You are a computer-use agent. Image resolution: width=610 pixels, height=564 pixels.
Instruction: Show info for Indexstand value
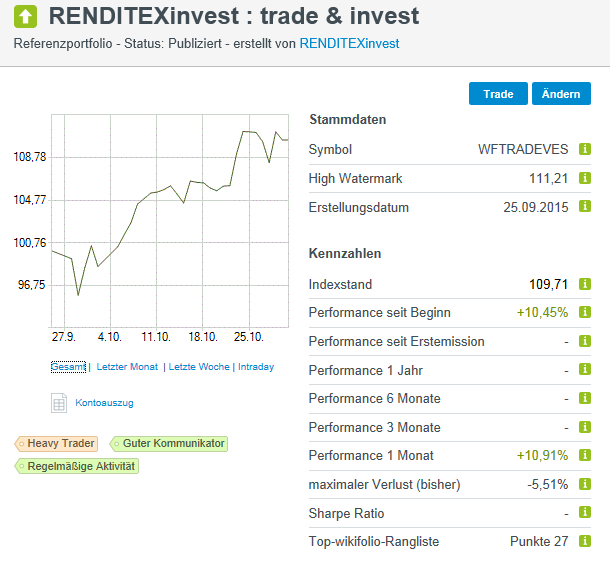586,285
